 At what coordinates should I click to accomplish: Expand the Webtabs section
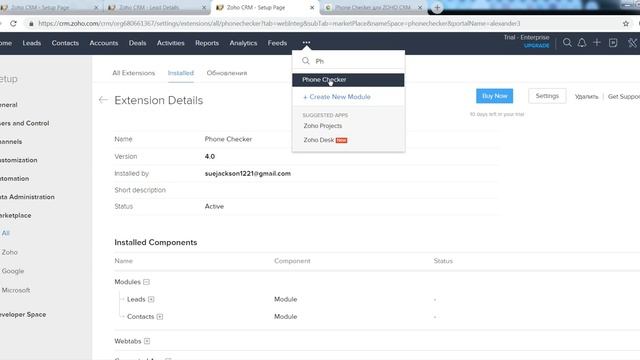[x=147, y=341]
